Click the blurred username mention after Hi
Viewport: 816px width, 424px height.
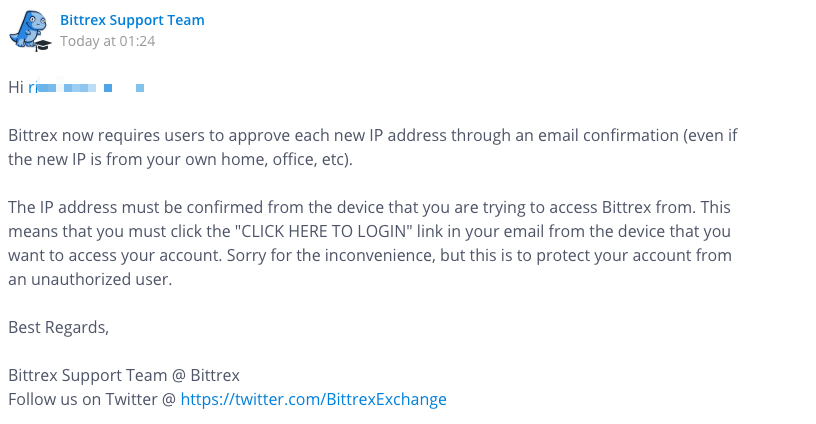click(86, 87)
